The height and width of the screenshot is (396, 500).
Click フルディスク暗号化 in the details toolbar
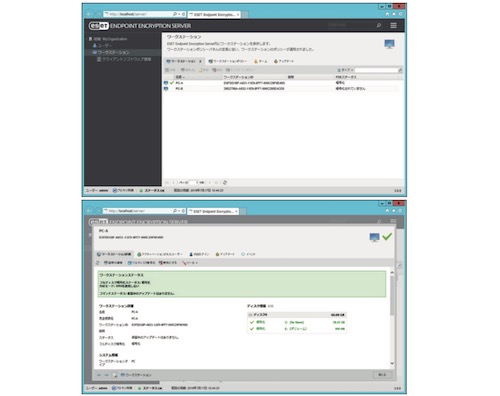[x=142, y=263]
